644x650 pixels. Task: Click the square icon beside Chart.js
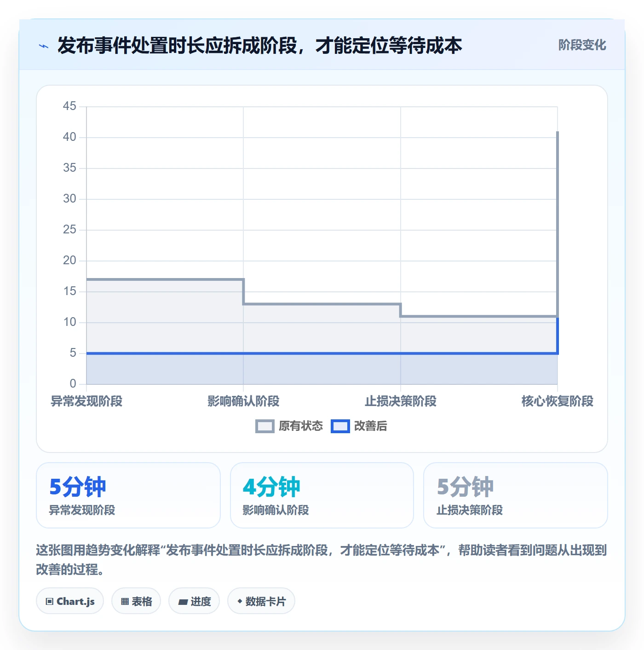tap(50, 601)
